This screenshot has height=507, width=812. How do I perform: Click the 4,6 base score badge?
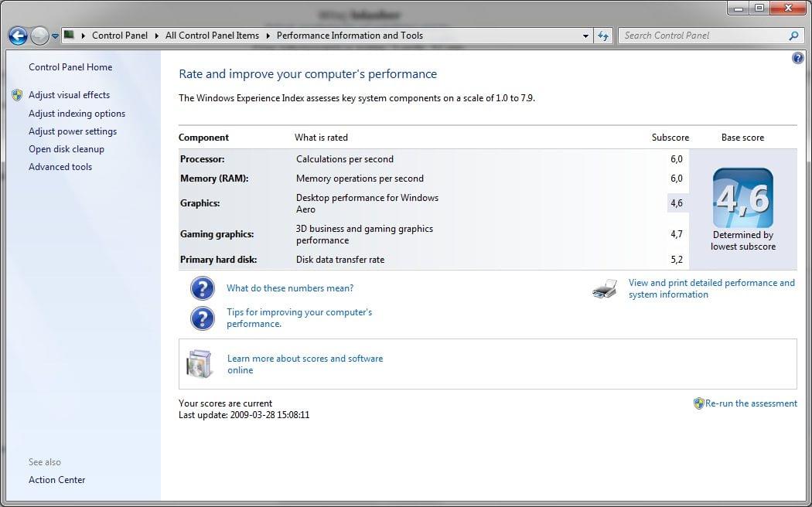point(743,198)
